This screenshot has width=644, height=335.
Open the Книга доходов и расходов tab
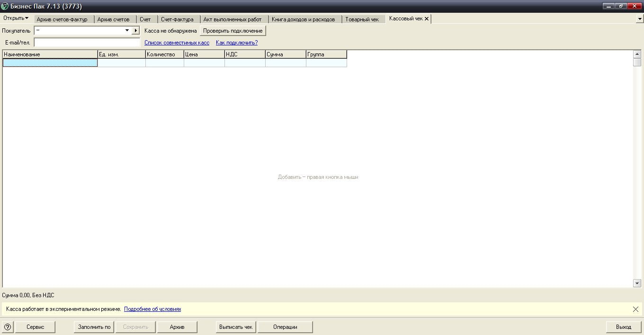click(303, 19)
